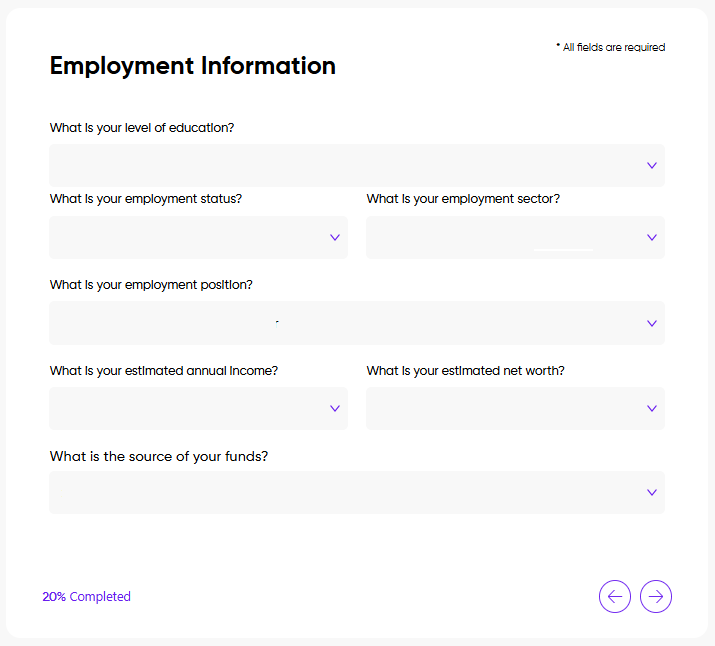715x646 pixels.
Task: Open the estimated net worth dropdown
Action: (500, 408)
